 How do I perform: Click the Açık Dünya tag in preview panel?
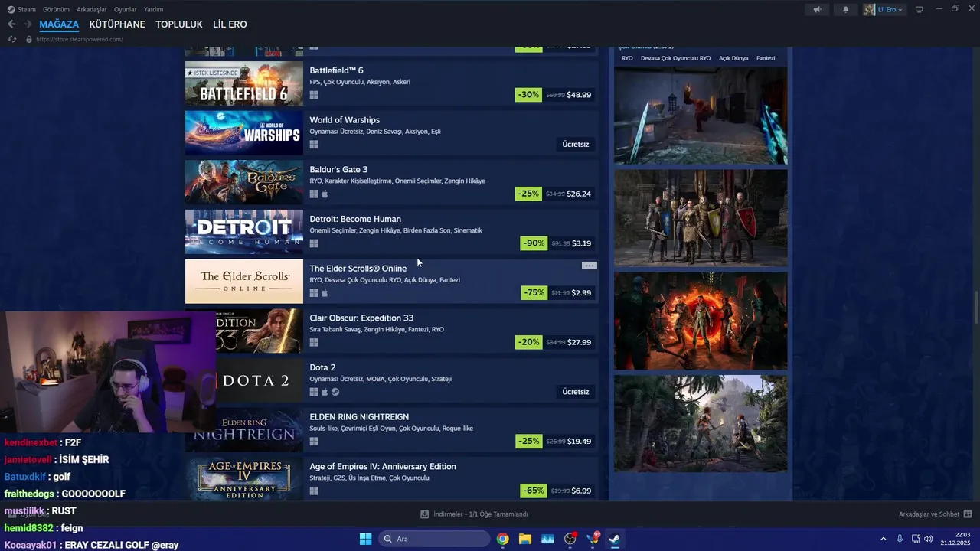pos(733,58)
